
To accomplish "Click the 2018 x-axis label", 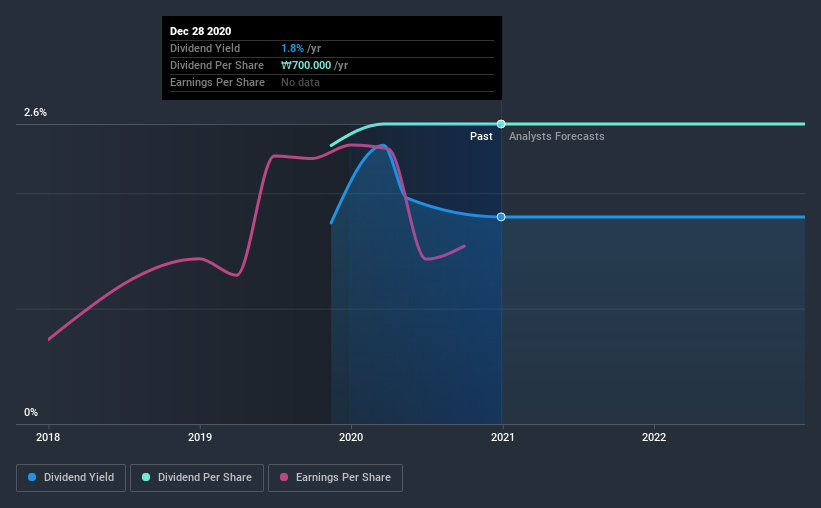I will [x=48, y=437].
